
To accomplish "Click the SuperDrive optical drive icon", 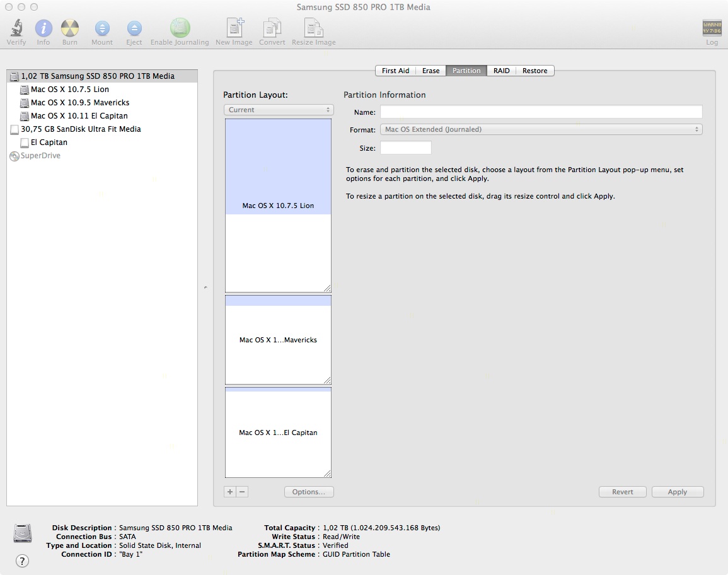I will click(x=14, y=156).
